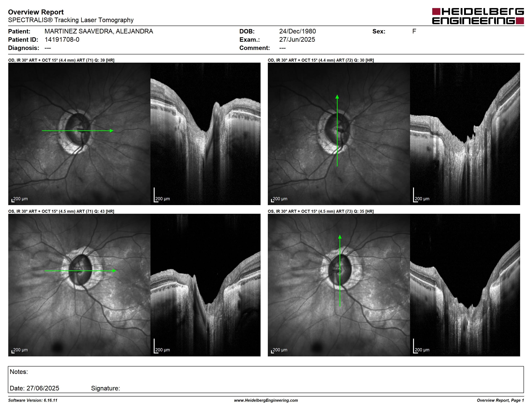
Task: Click the Diagnosis label
Action: pos(23,48)
